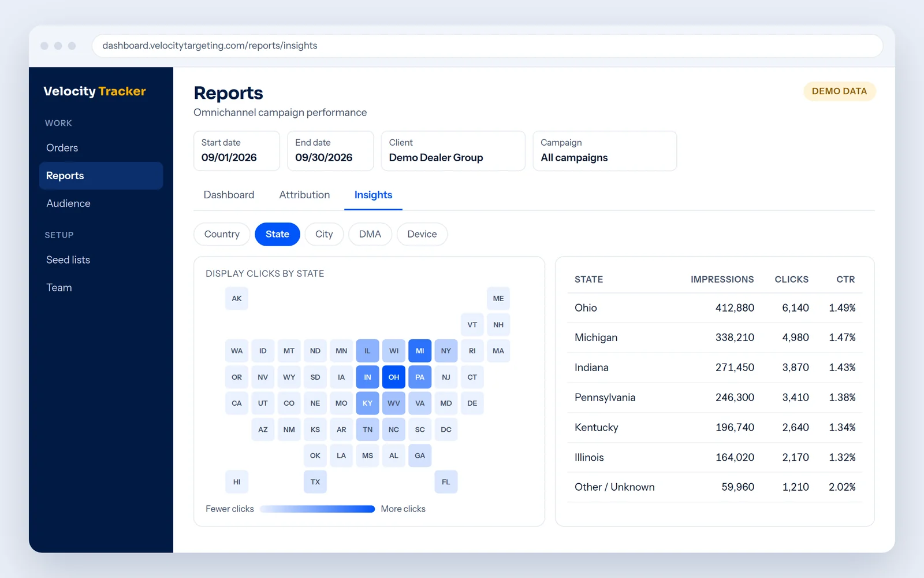Open Orders in the sidebar
This screenshot has width=924, height=578.
(x=101, y=148)
